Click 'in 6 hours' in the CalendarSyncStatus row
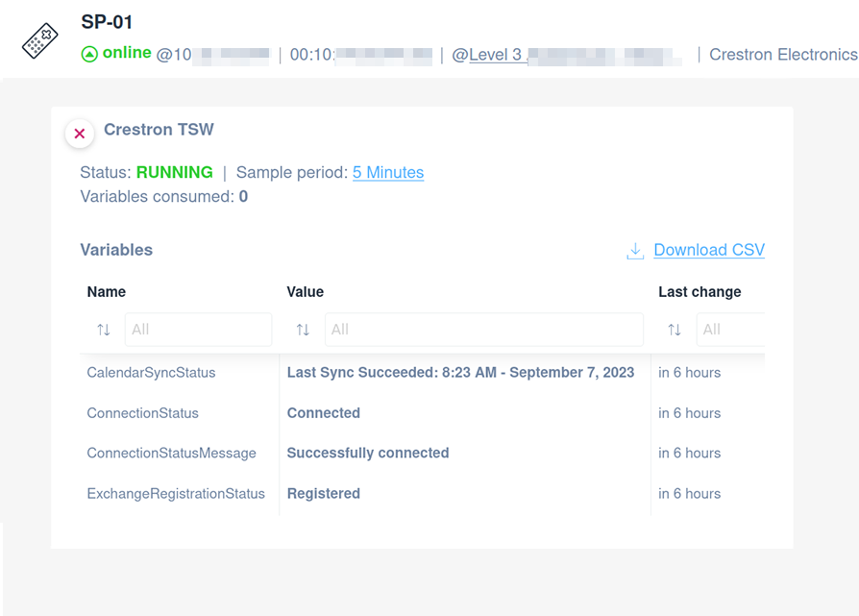The width and height of the screenshot is (859, 616). [x=690, y=373]
